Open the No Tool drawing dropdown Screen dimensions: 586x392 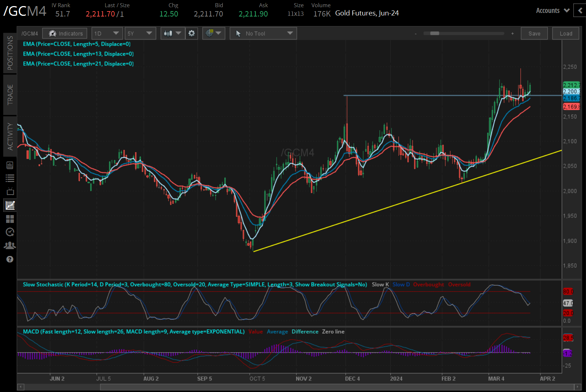263,33
